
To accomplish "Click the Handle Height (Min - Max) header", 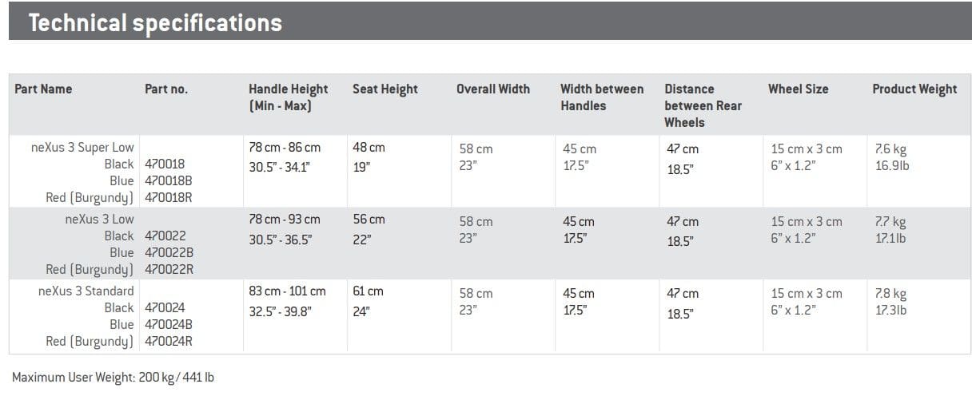I will pos(289,97).
